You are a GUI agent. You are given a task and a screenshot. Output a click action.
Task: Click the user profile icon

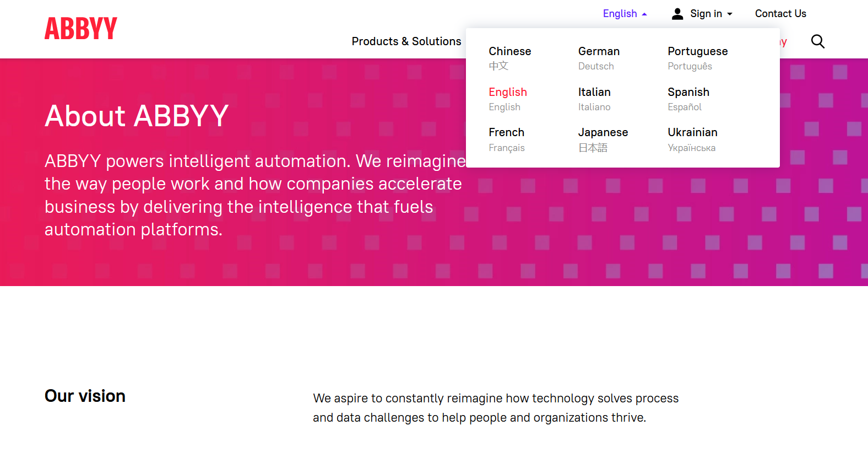coord(677,14)
